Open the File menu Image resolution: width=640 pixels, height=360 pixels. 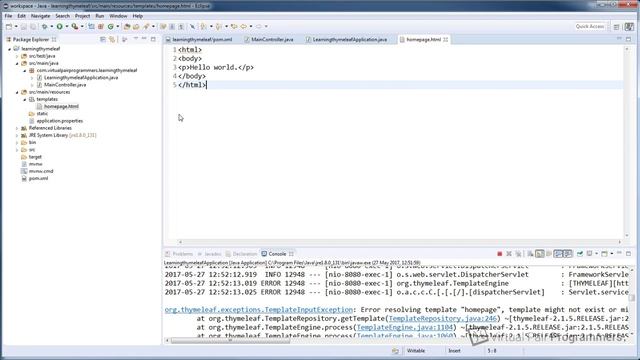pyautogui.click(x=8, y=16)
